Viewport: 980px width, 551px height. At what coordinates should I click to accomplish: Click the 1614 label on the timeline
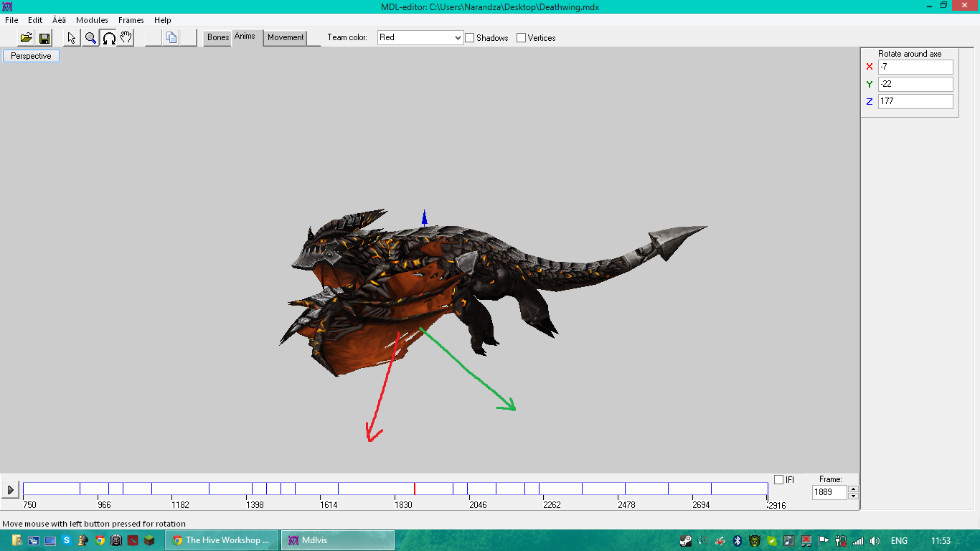pyautogui.click(x=329, y=505)
